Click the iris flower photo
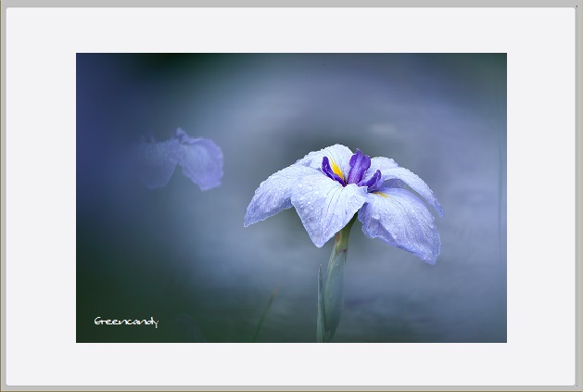The height and width of the screenshot is (392, 583). click(x=291, y=197)
